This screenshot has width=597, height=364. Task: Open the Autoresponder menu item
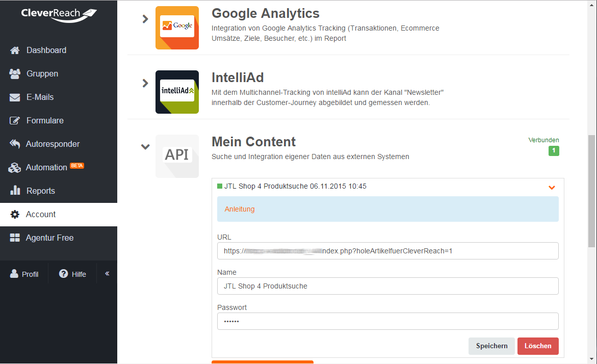click(59, 144)
